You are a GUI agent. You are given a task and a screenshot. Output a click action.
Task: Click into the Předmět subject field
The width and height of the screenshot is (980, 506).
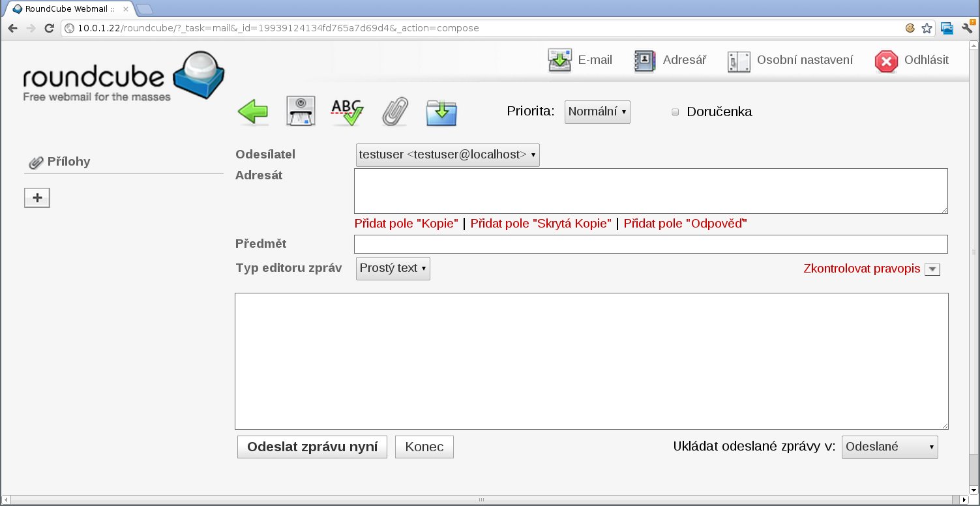tap(650, 244)
